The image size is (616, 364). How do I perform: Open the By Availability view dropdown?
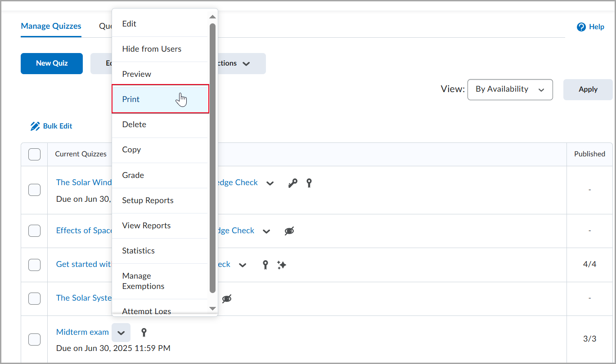(x=510, y=89)
